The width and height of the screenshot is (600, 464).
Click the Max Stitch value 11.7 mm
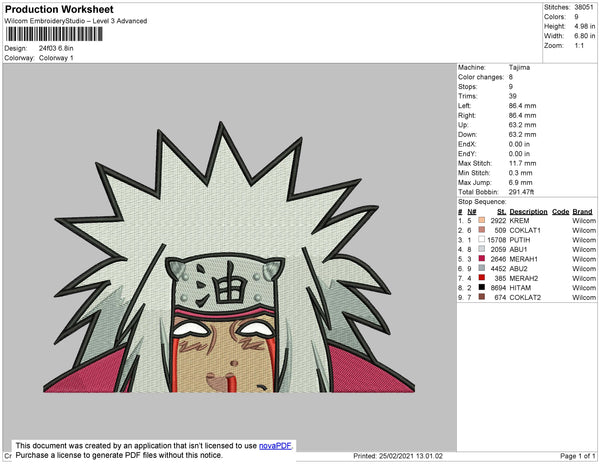pyautogui.click(x=522, y=163)
